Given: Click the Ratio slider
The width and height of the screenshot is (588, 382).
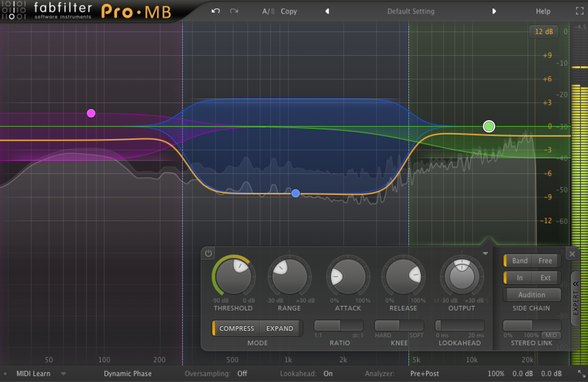Looking at the screenshot, I should pyautogui.click(x=339, y=325).
